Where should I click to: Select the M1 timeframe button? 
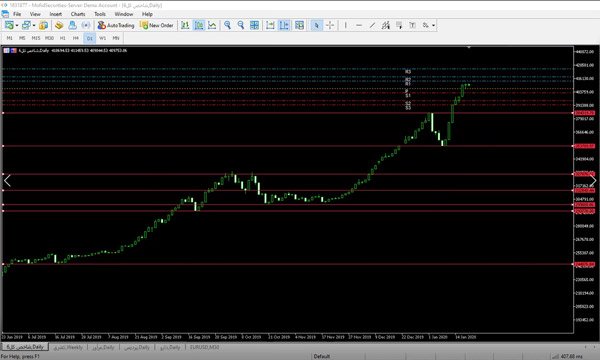(x=10, y=38)
